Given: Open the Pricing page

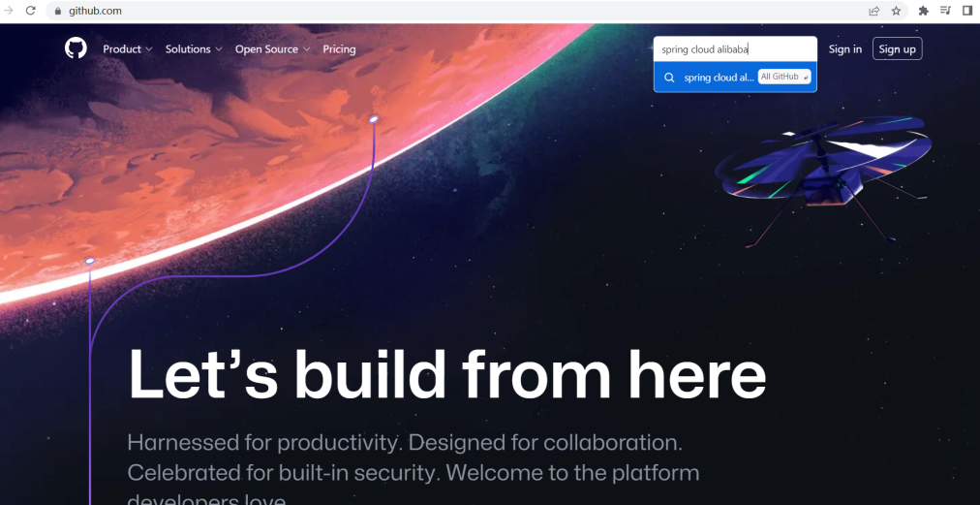Looking at the screenshot, I should 339,48.
